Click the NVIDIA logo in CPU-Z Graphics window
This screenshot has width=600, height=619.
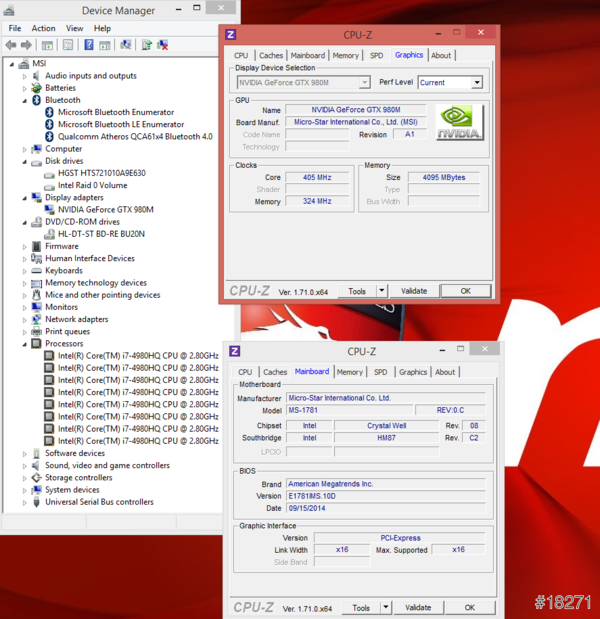(460, 121)
